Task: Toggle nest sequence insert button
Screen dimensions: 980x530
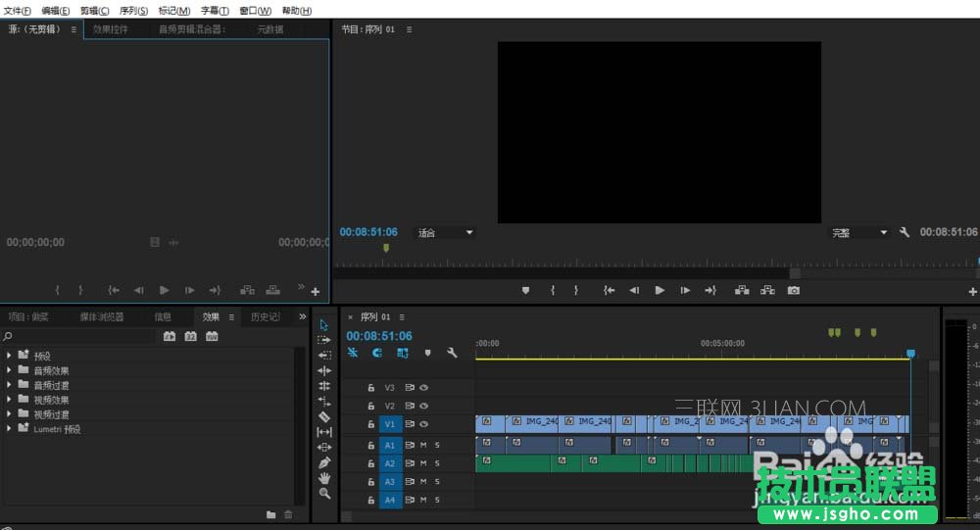Action: [353, 353]
